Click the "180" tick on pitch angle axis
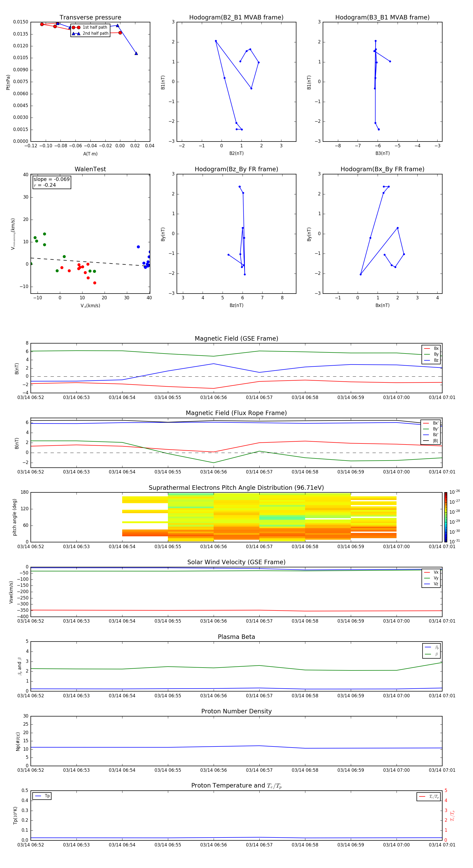473x868 pixels. (25, 492)
